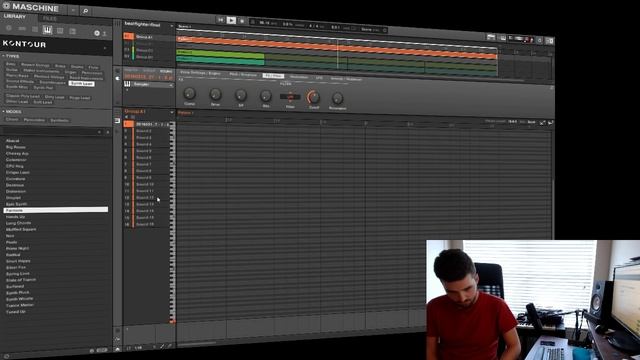The height and width of the screenshot is (360, 640).
Task: Toggle the Chord mode tag
Action: (12, 119)
